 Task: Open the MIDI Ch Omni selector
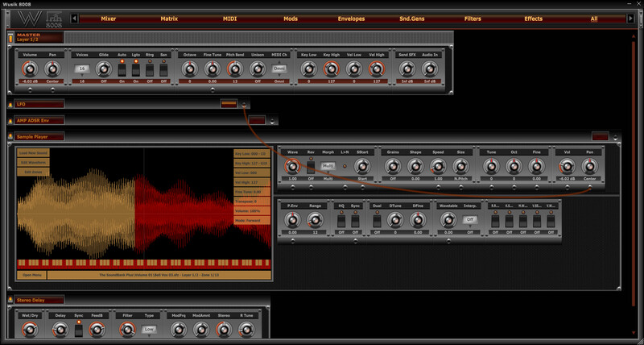click(x=279, y=70)
